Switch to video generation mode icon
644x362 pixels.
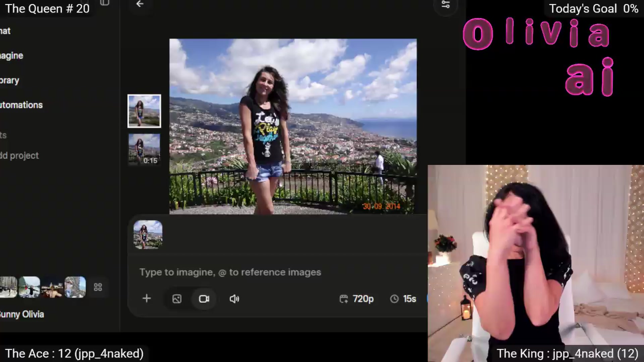(204, 299)
